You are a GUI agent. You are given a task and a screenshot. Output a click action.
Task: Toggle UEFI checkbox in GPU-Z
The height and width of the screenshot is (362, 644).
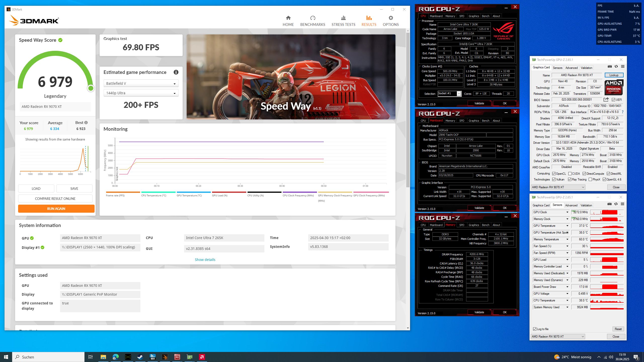click(613, 100)
